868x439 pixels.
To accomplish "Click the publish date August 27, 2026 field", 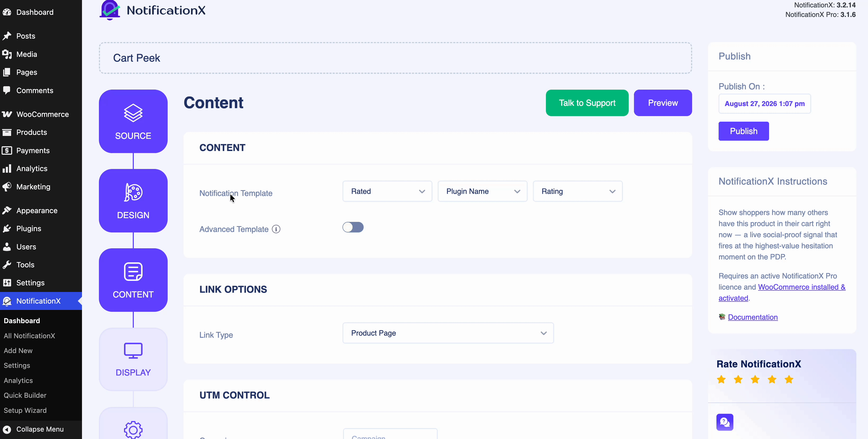I will click(x=764, y=103).
